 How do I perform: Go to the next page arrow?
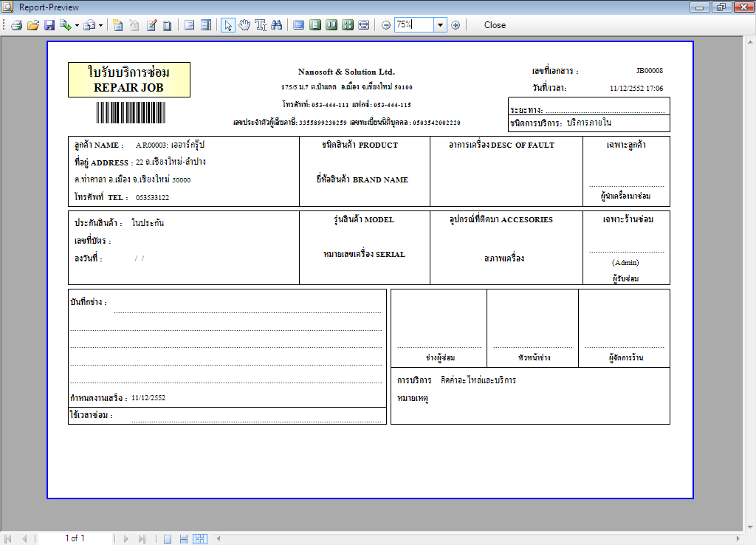click(x=126, y=539)
